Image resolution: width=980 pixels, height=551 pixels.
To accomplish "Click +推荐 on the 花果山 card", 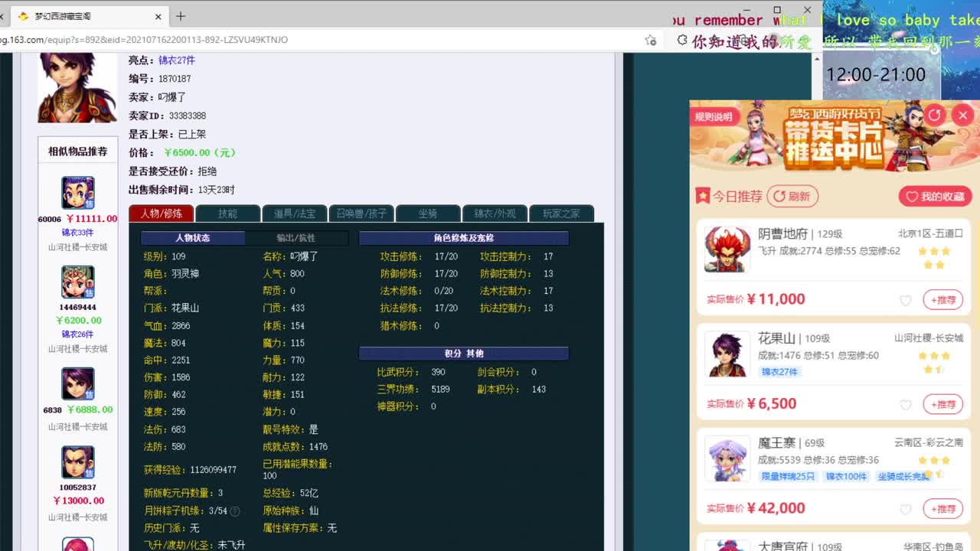I will click(x=942, y=404).
